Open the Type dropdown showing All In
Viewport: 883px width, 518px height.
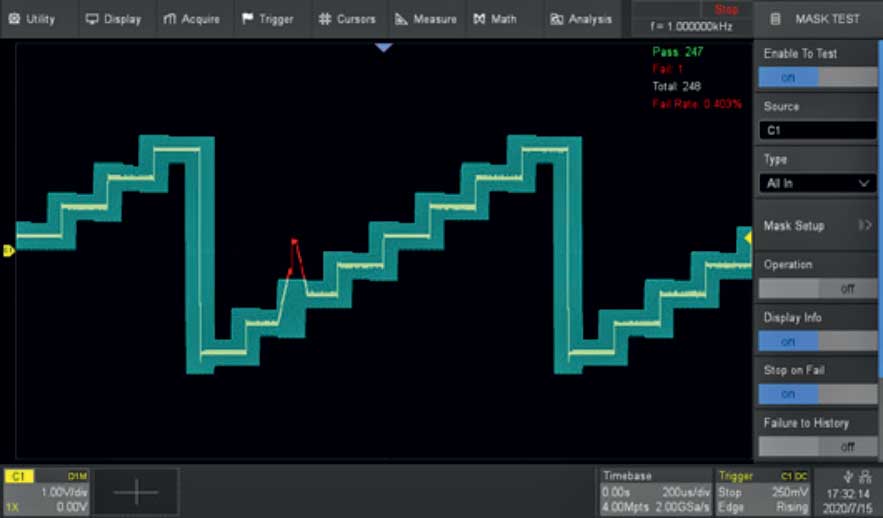tap(816, 184)
